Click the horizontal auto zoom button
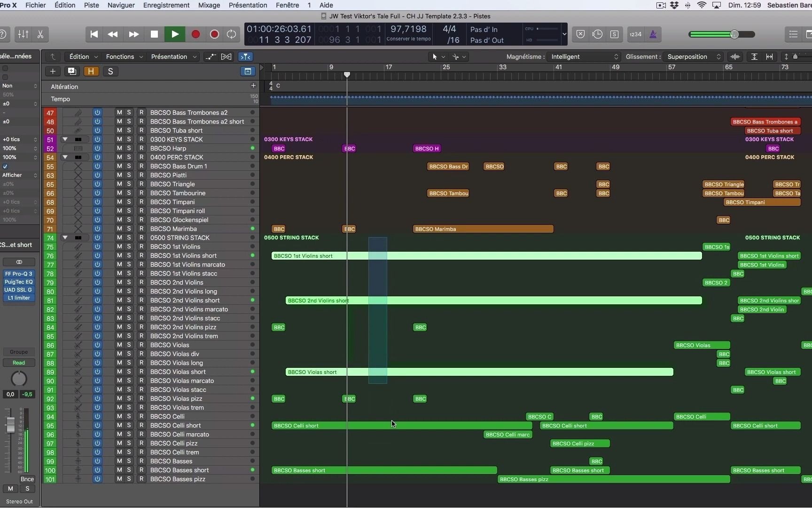The width and height of the screenshot is (812, 508). (769, 56)
